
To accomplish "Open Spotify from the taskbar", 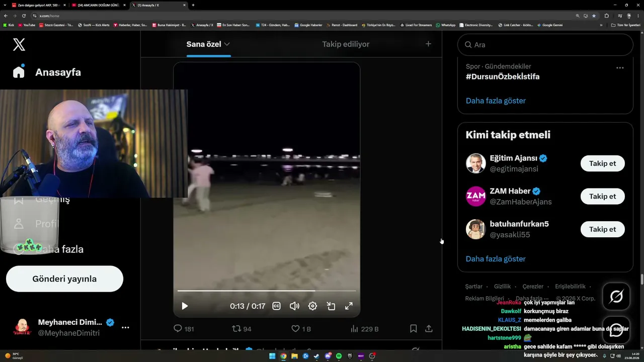I will (339, 356).
